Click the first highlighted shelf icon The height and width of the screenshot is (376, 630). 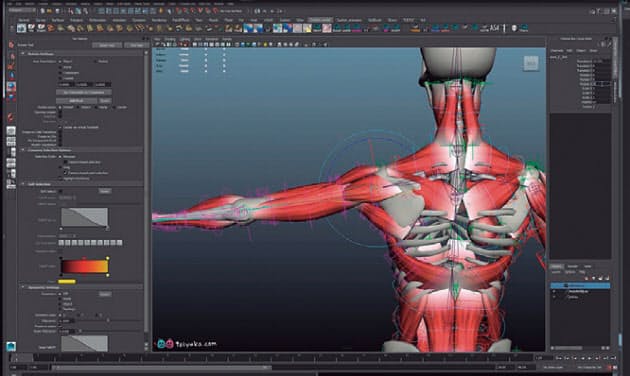click(x=22, y=28)
